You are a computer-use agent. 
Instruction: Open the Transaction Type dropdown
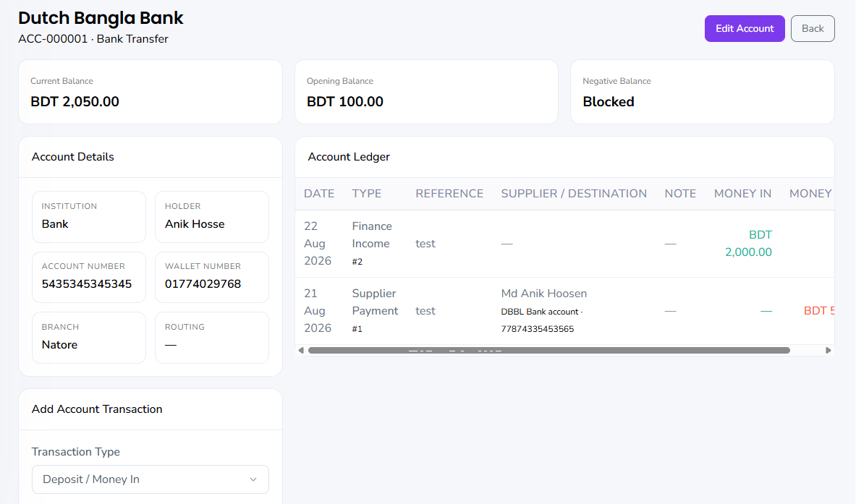pyautogui.click(x=150, y=479)
